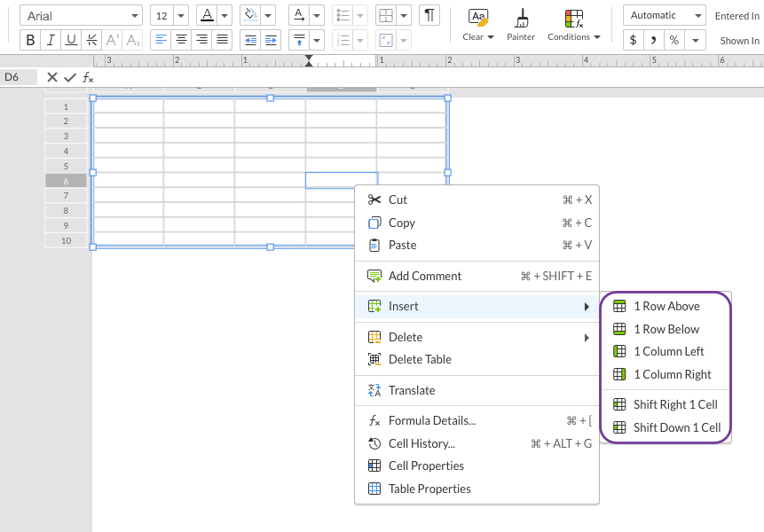Insert 1 Column Left
764x532 pixels.
[666, 351]
